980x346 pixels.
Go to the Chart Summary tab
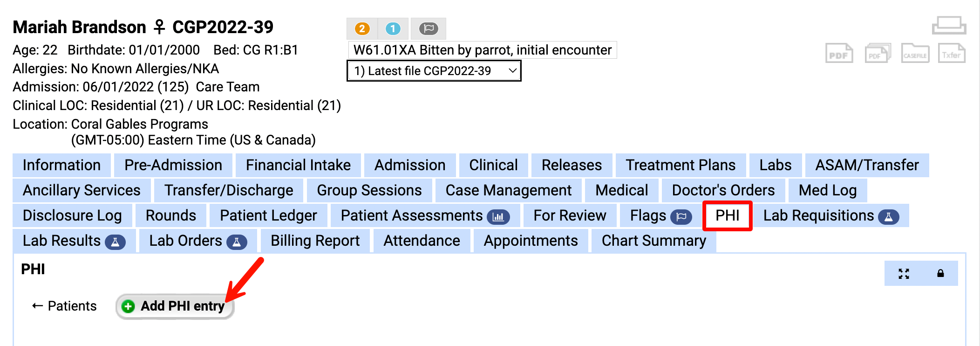[x=653, y=241]
